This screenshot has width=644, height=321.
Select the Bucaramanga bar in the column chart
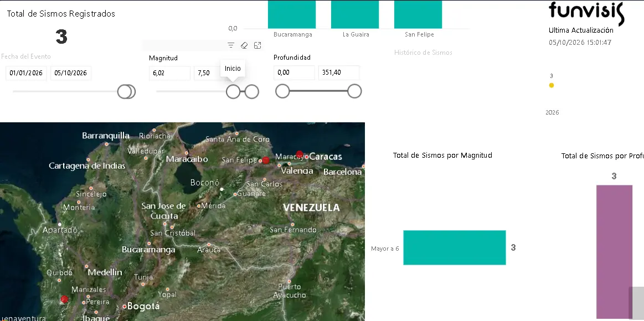[292, 14]
